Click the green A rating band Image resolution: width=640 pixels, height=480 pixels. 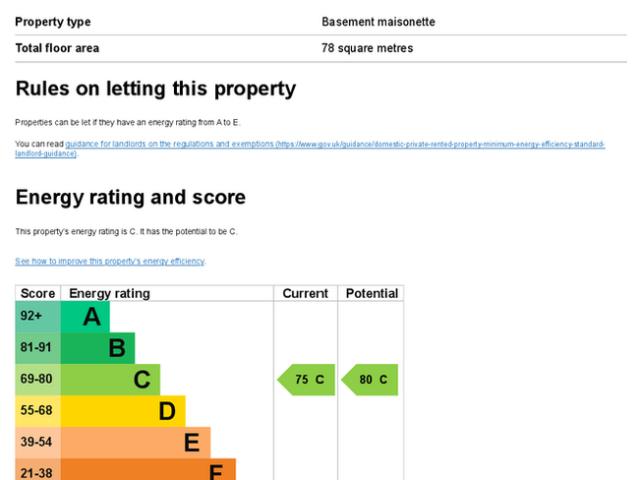pos(85,317)
